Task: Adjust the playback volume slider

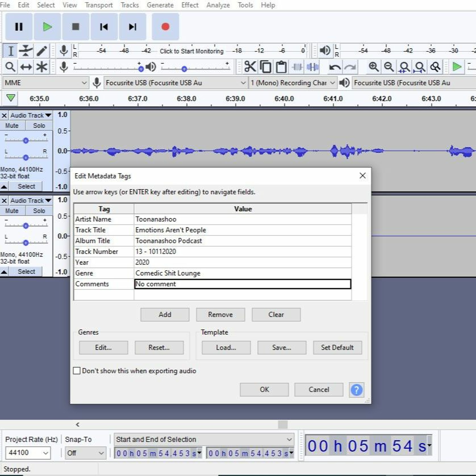Action: 184,69
